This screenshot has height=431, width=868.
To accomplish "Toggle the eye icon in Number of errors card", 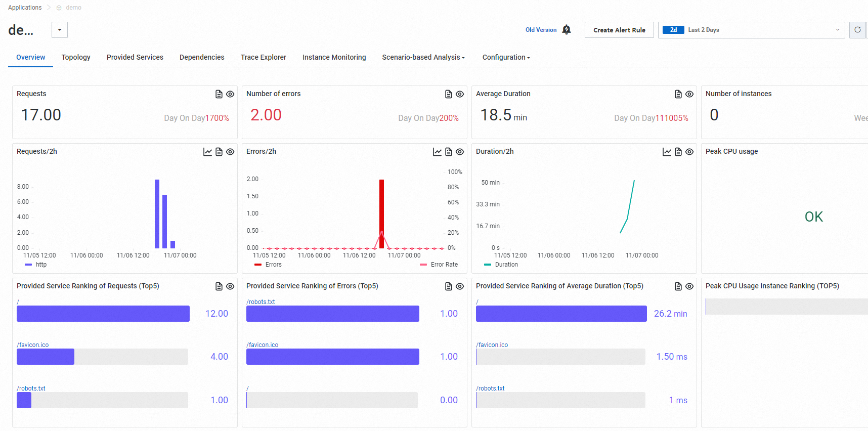I will [x=460, y=94].
